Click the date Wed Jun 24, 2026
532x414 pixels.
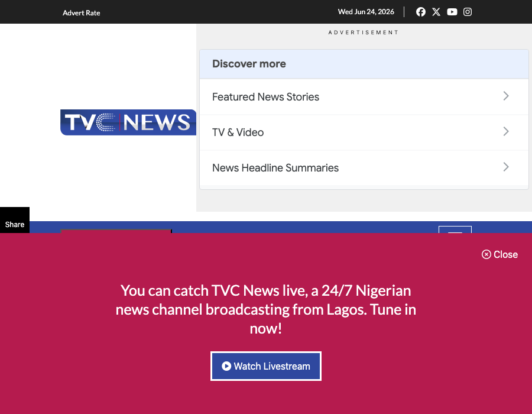366,12
